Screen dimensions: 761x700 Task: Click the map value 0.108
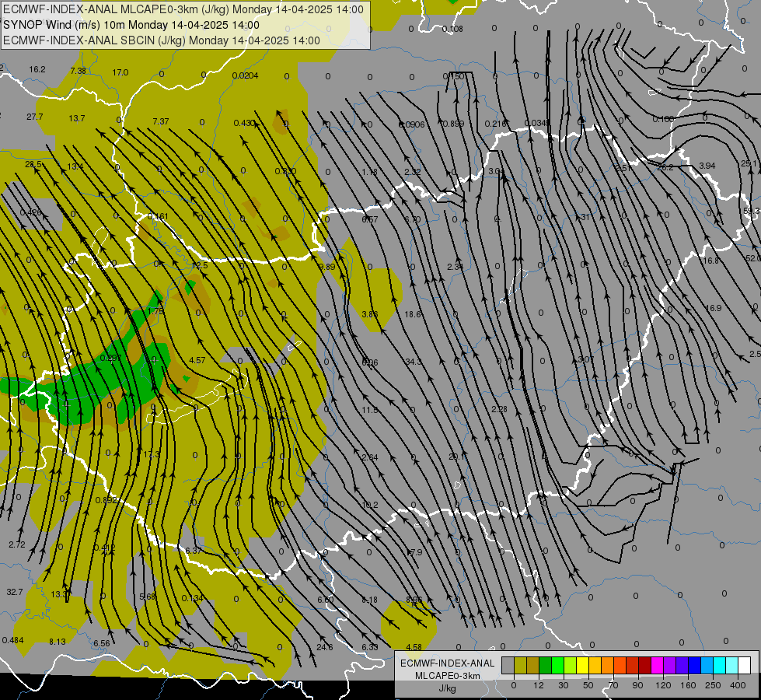pos(452,29)
